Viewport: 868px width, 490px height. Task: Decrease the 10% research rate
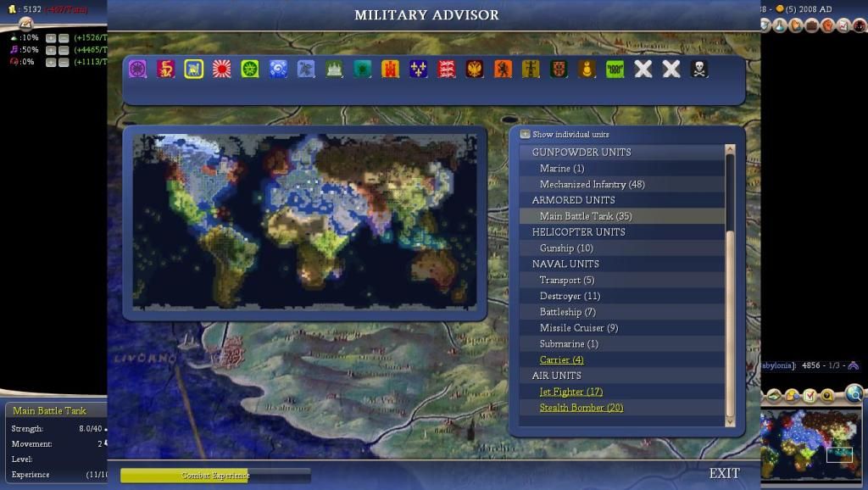click(x=64, y=37)
